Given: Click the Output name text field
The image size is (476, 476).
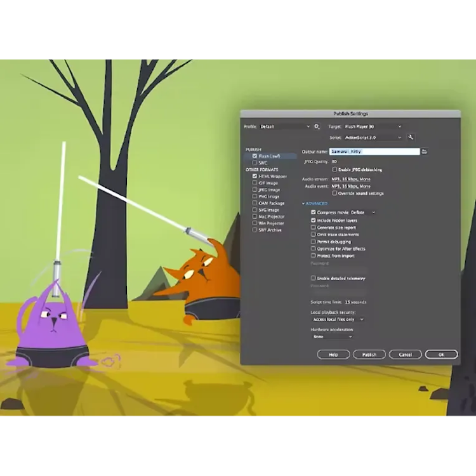Looking at the screenshot, I should pos(374,152).
